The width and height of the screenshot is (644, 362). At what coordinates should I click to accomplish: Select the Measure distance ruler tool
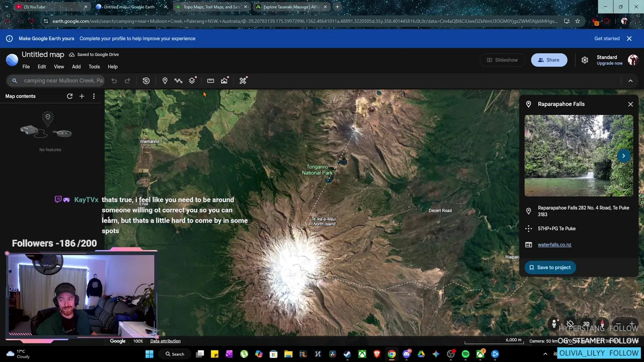(210, 80)
